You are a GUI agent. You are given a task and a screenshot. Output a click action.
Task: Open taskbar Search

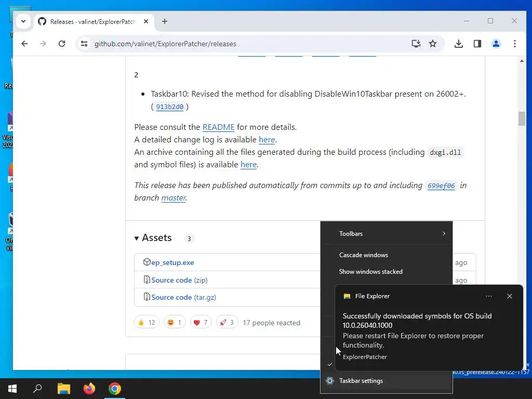[37, 389]
